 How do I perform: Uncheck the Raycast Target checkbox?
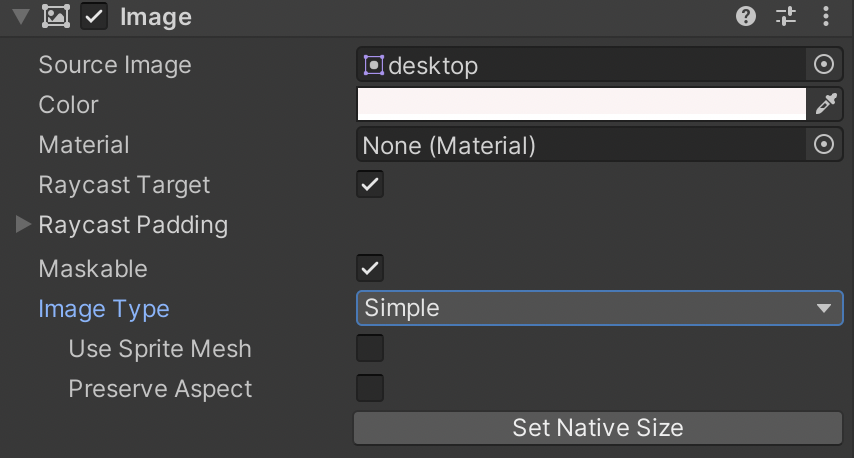coord(370,185)
